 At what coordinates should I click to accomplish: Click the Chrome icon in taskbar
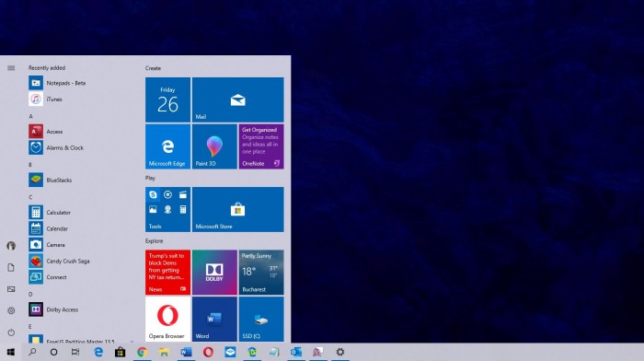click(x=142, y=352)
